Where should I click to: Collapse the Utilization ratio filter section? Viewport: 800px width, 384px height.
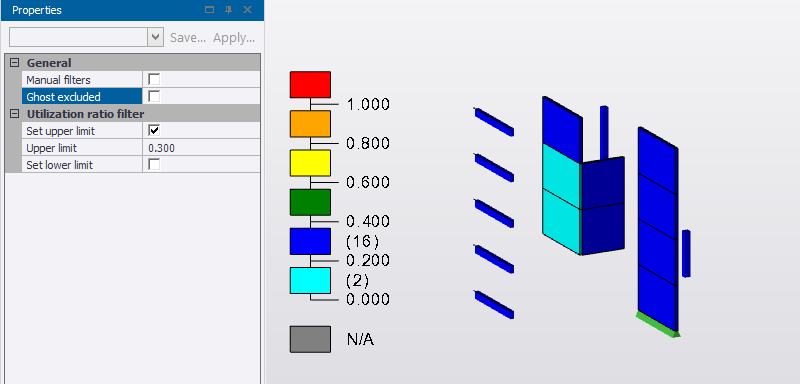tap(14, 113)
